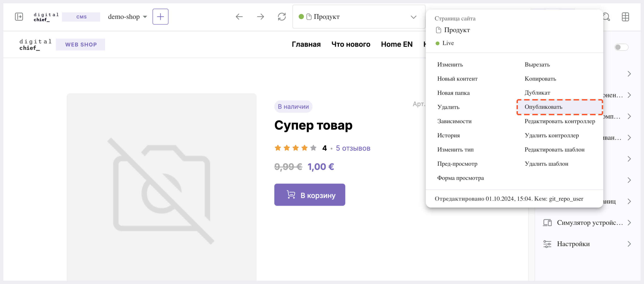The width and height of the screenshot is (644, 284).
Task: Click the Отредактировано 01.10.2024 footer text
Action: (x=509, y=199)
